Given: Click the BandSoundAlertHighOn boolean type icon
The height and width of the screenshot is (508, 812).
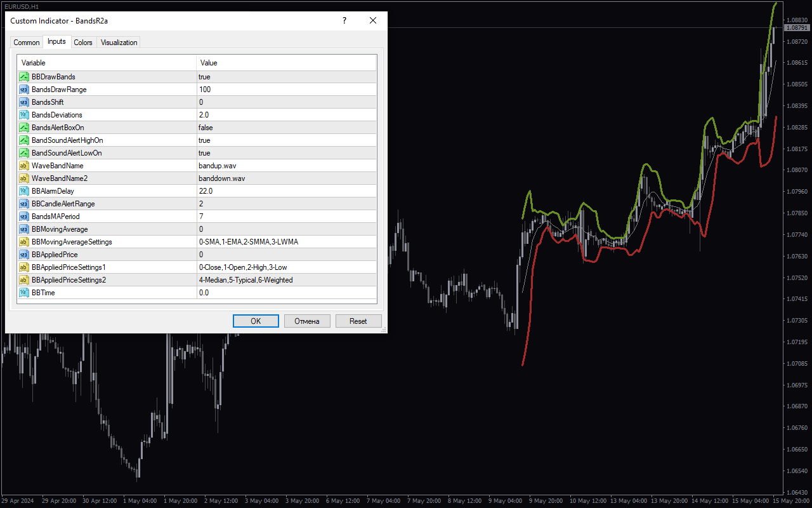Looking at the screenshot, I should (x=24, y=140).
